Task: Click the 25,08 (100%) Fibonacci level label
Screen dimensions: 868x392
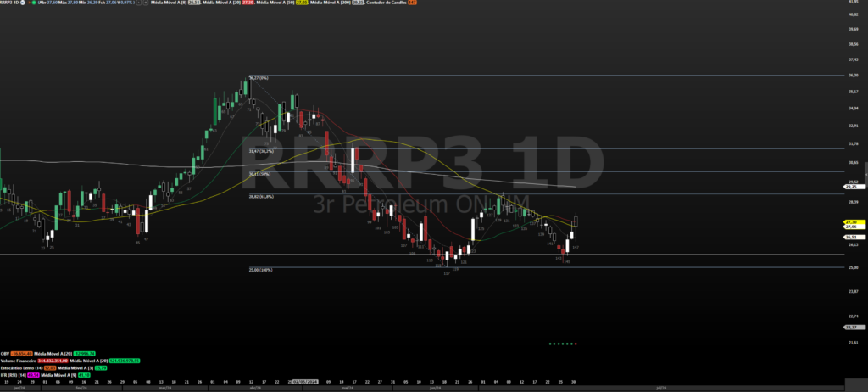Action: pyautogui.click(x=260, y=270)
